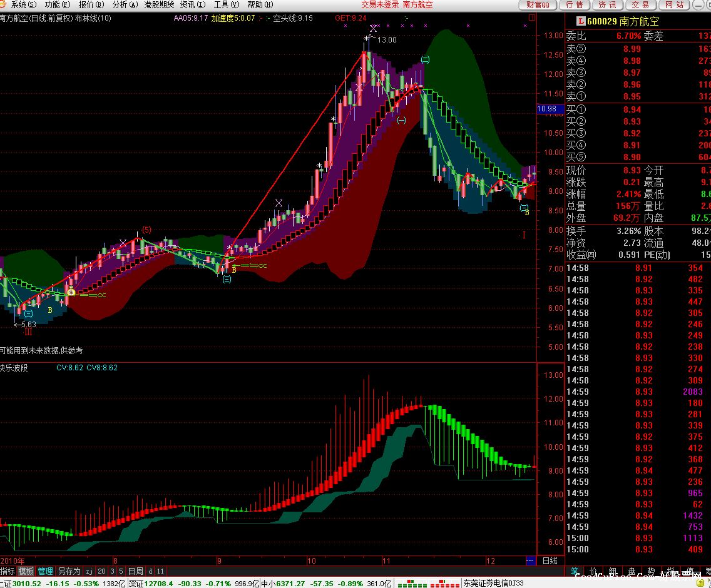Click the 买⑤ 8.90 order row
The height and width of the screenshot is (588, 711).
[x=638, y=157]
